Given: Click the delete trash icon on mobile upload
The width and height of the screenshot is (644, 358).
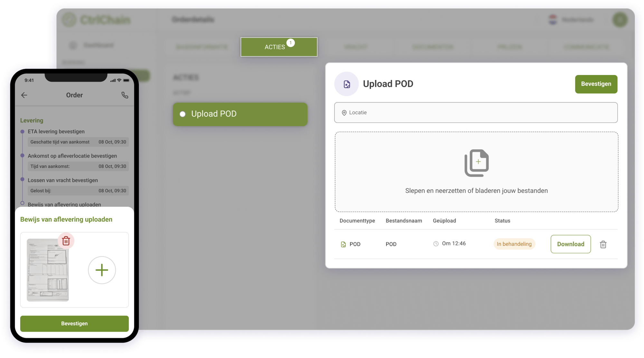Looking at the screenshot, I should (x=66, y=241).
